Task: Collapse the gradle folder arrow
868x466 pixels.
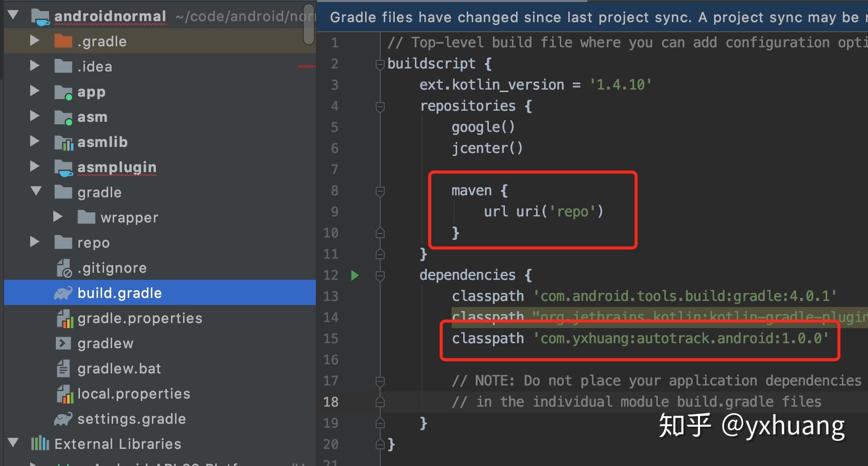Action: click(x=36, y=191)
